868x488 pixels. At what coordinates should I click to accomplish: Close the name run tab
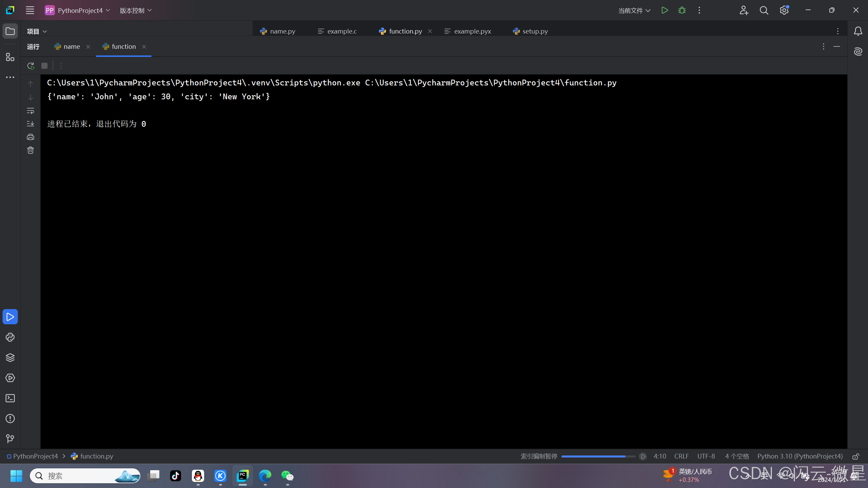click(x=88, y=47)
